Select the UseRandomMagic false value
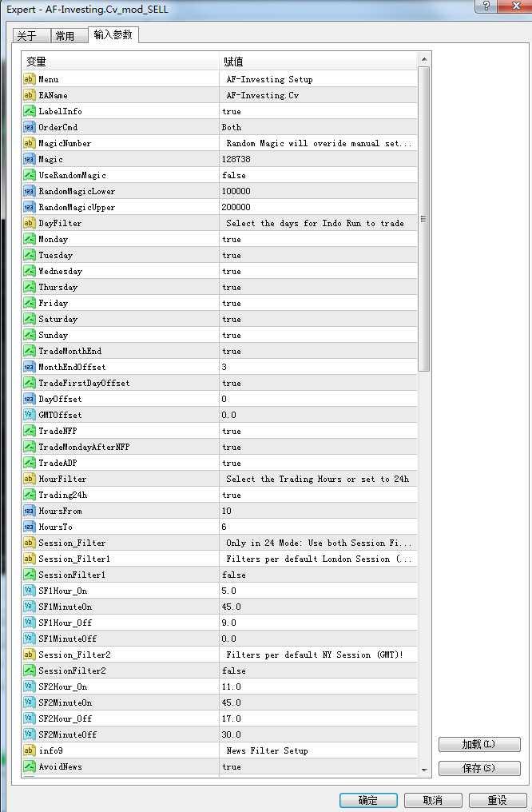 pyautogui.click(x=319, y=175)
